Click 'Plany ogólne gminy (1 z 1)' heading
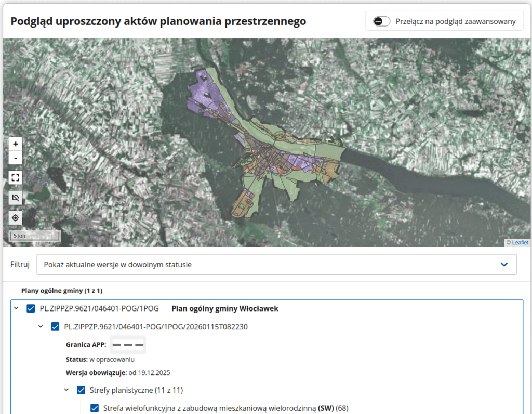This screenshot has width=532, height=414. point(62,291)
